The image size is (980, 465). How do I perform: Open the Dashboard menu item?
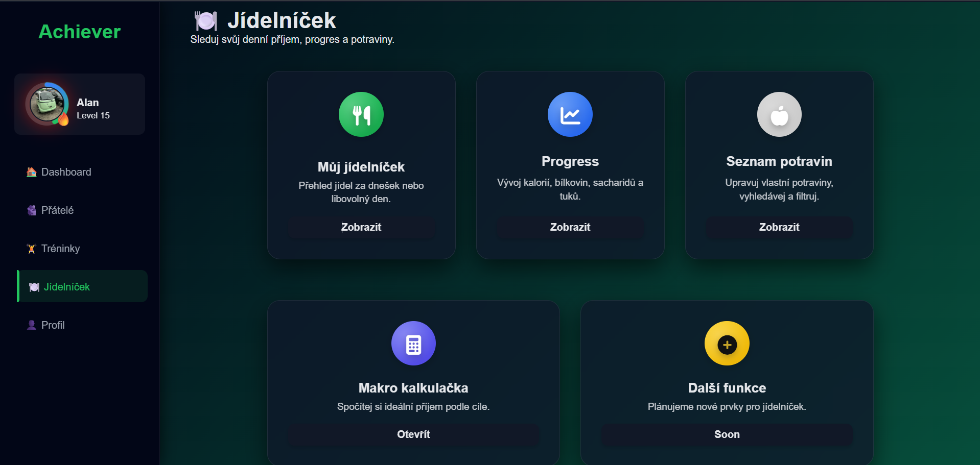(66, 172)
